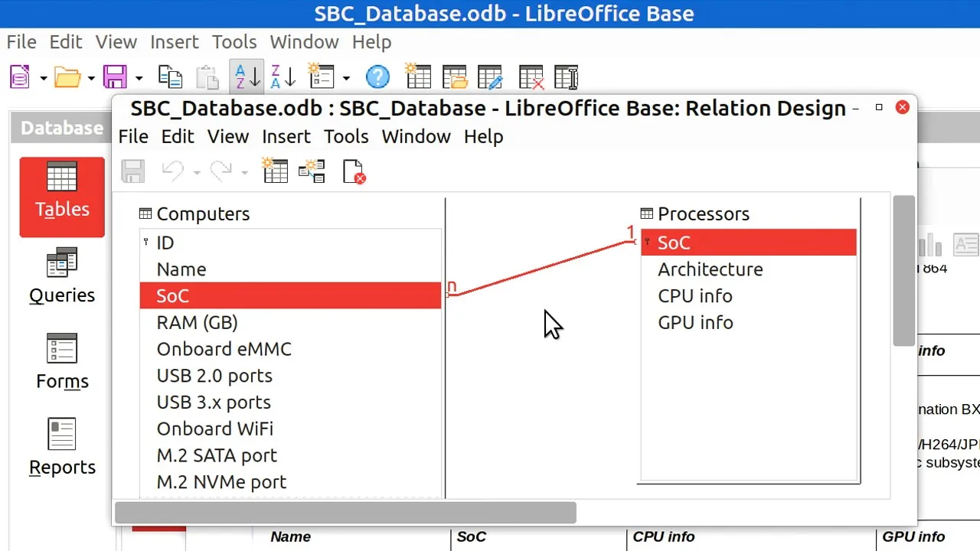980x551 pixels.
Task: Click the Sort Descending toolbar icon
Action: pyautogui.click(x=283, y=77)
